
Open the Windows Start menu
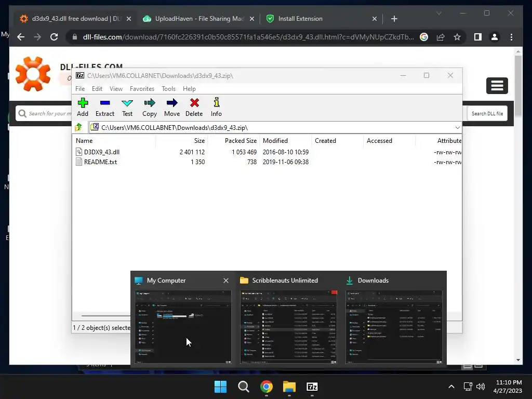220,387
